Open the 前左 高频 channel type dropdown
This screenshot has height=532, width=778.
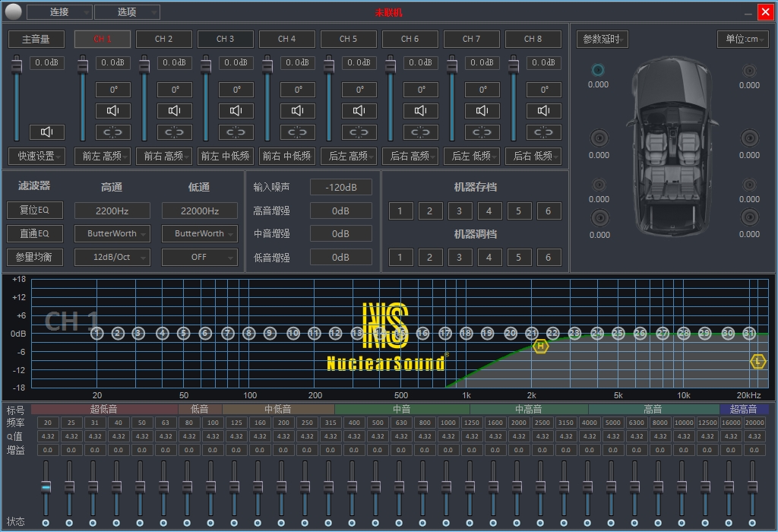pyautogui.click(x=103, y=156)
